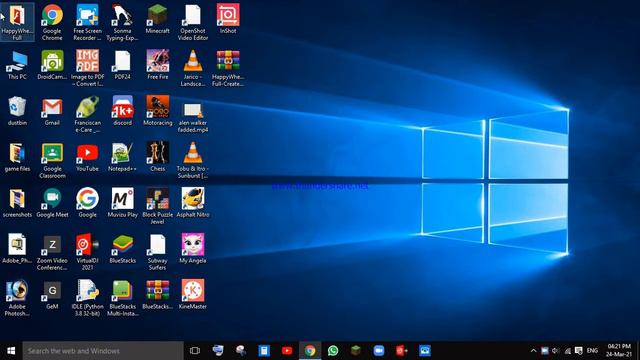This screenshot has width=640, height=360.
Task: Select the Asphalt Nitro desktop shortcut
Action: tap(193, 203)
